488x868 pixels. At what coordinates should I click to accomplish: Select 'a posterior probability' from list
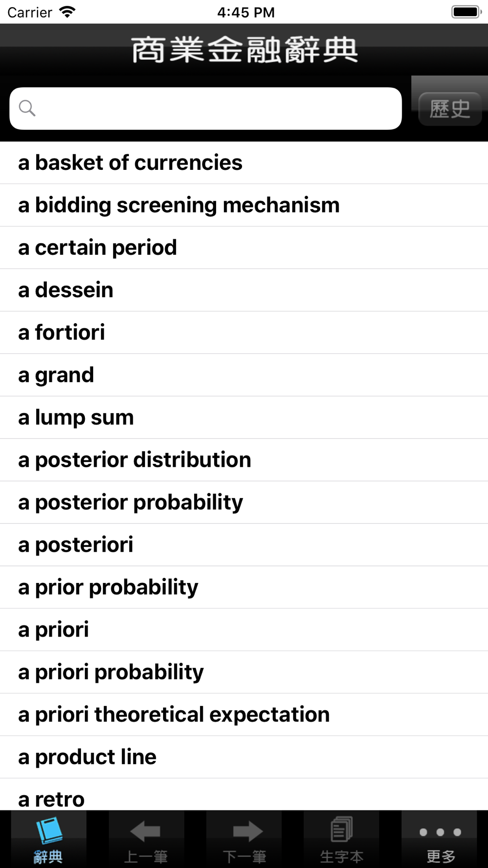tap(244, 502)
